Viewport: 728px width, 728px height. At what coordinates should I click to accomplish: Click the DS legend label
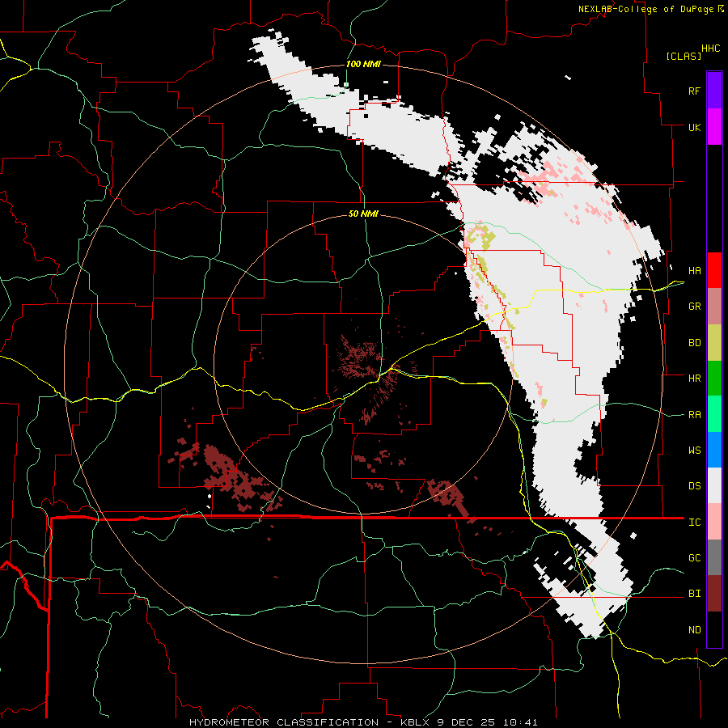point(694,486)
